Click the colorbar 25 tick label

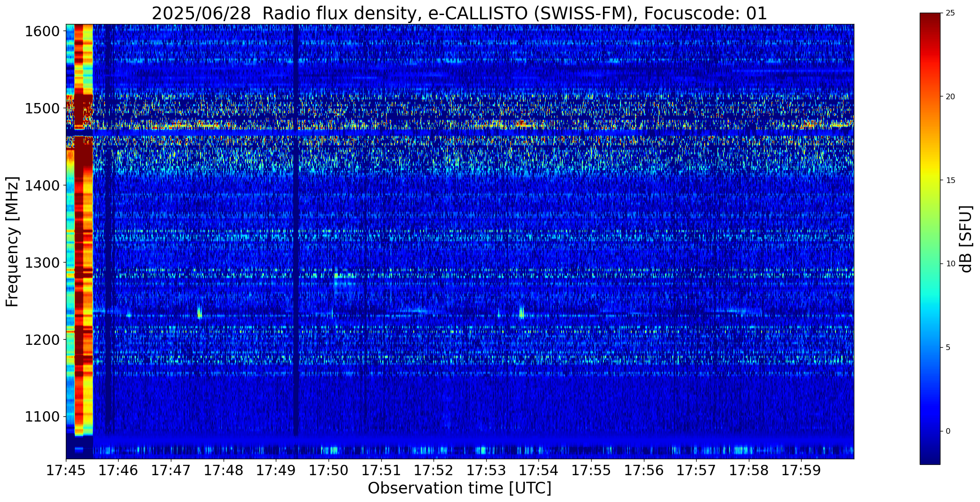(x=950, y=13)
